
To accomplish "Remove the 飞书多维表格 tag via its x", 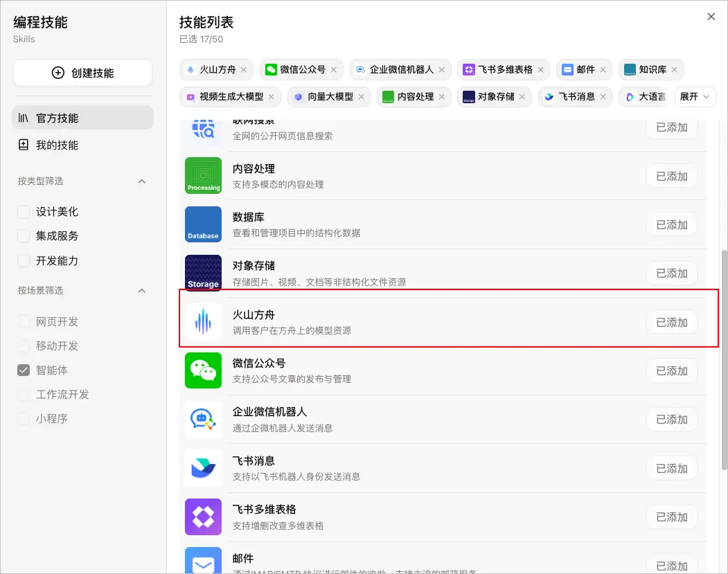I will (x=540, y=70).
